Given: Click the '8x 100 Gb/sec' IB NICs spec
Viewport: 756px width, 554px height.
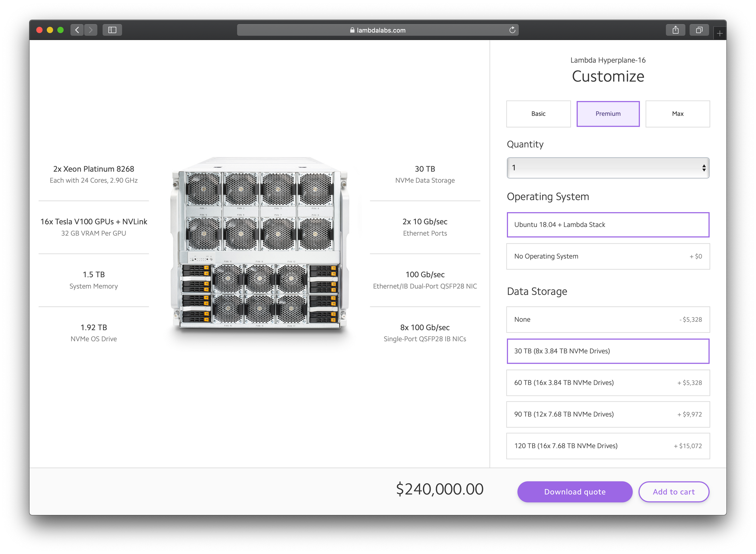Looking at the screenshot, I should coord(425,327).
